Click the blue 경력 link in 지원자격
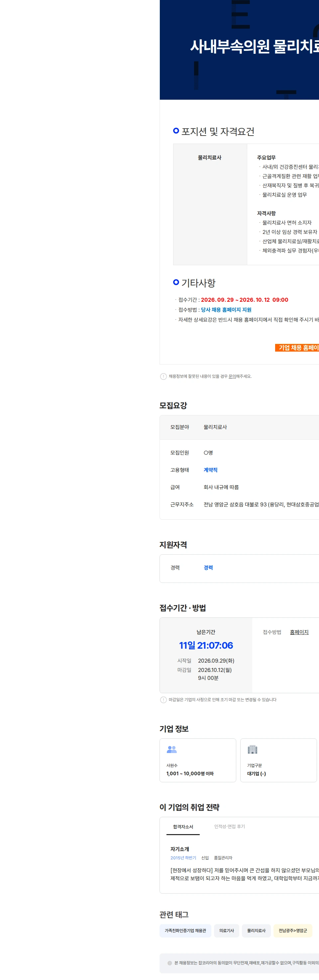Viewport: 319px width, 980px height. (208, 568)
